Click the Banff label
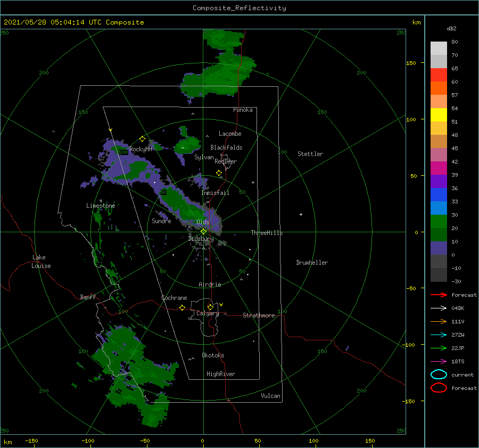Screen dimensions: 479x448 [88, 297]
